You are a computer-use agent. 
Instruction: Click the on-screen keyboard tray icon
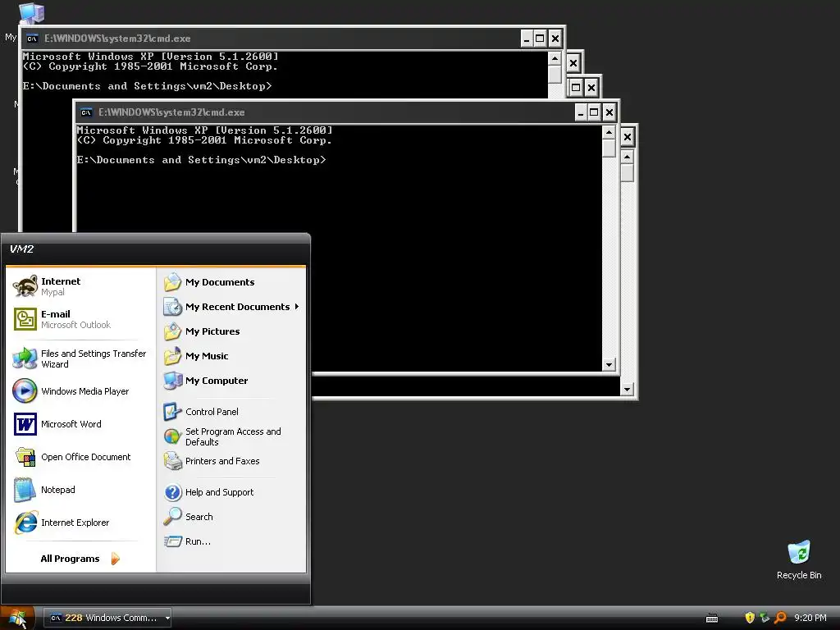point(712,619)
